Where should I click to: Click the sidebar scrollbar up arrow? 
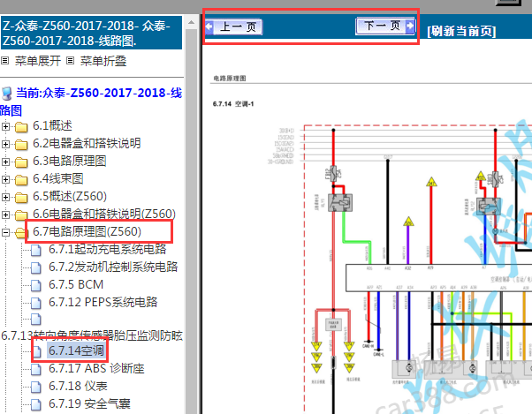(191, 22)
